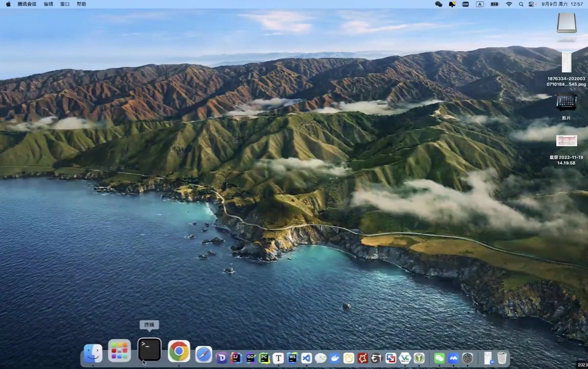
Task: Launch PyCharm from the Dock
Action: (x=264, y=358)
